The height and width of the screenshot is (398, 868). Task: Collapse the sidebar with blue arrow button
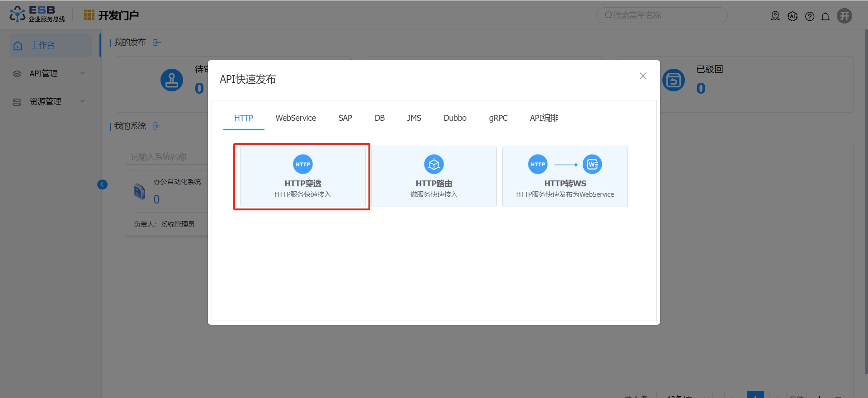103,185
